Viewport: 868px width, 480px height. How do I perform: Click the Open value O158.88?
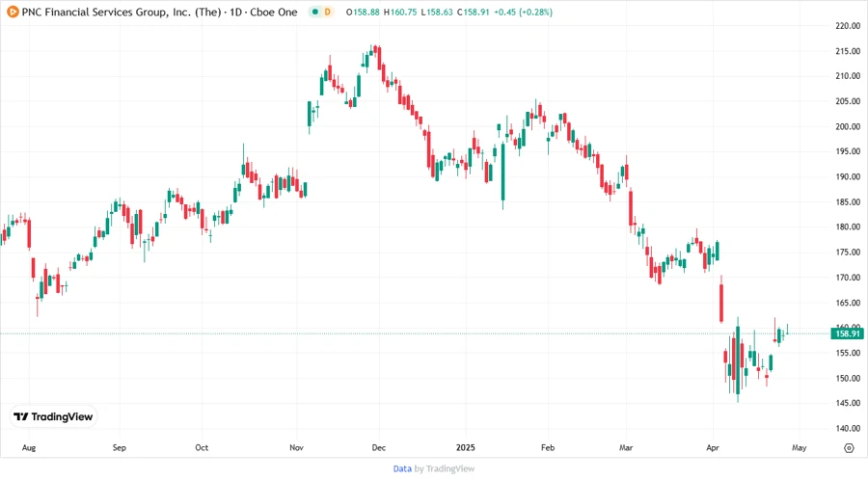click(363, 13)
